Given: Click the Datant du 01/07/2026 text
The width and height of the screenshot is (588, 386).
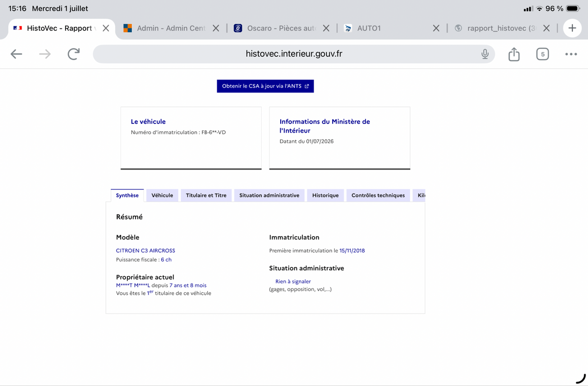Looking at the screenshot, I should click(x=307, y=141).
